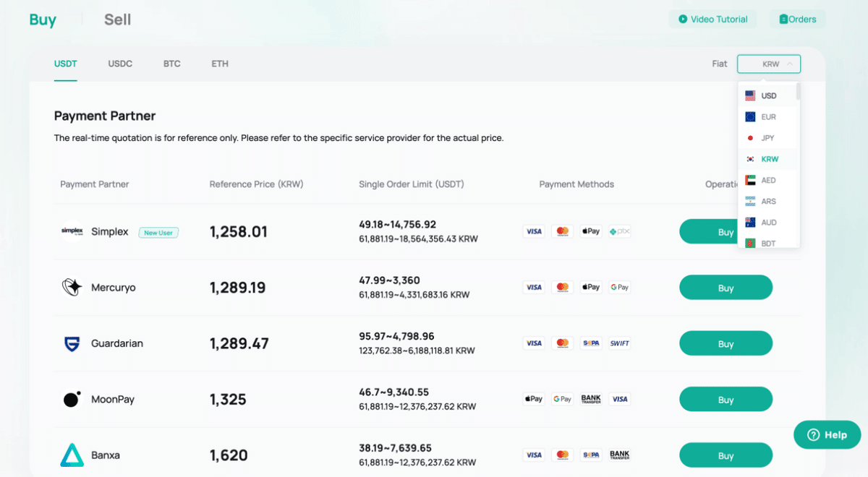This screenshot has height=477, width=868.
Task: Click Apple Pay icon in Simplex row
Action: point(591,231)
